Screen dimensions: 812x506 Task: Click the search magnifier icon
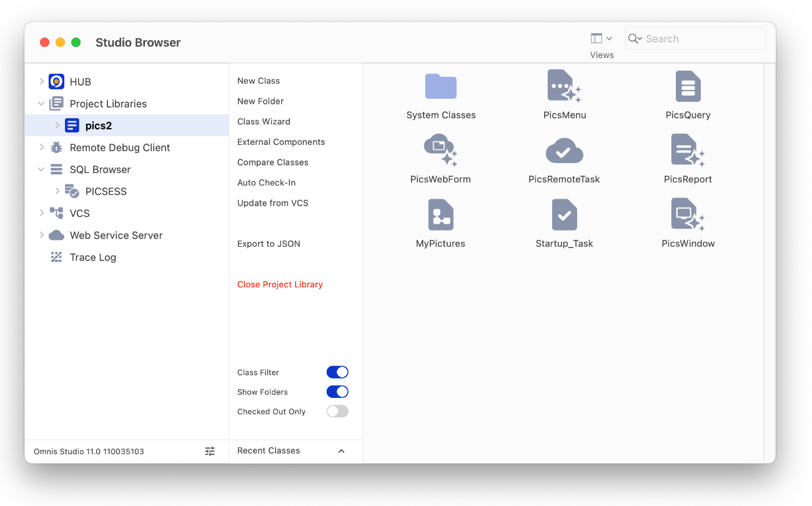point(635,39)
